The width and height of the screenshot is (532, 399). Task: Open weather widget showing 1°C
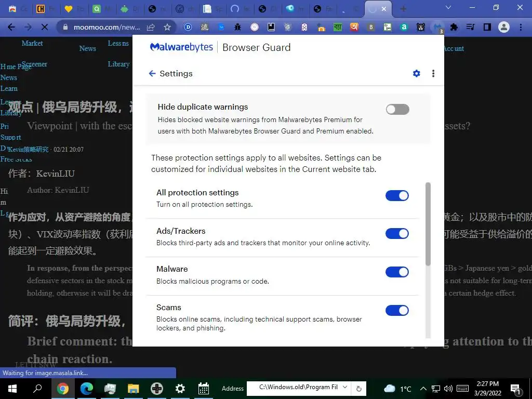point(397,389)
